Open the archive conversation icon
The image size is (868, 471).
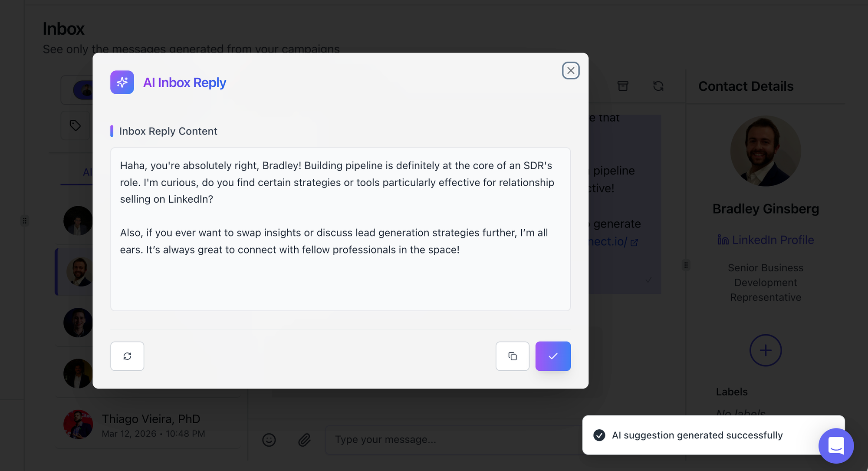click(x=623, y=86)
